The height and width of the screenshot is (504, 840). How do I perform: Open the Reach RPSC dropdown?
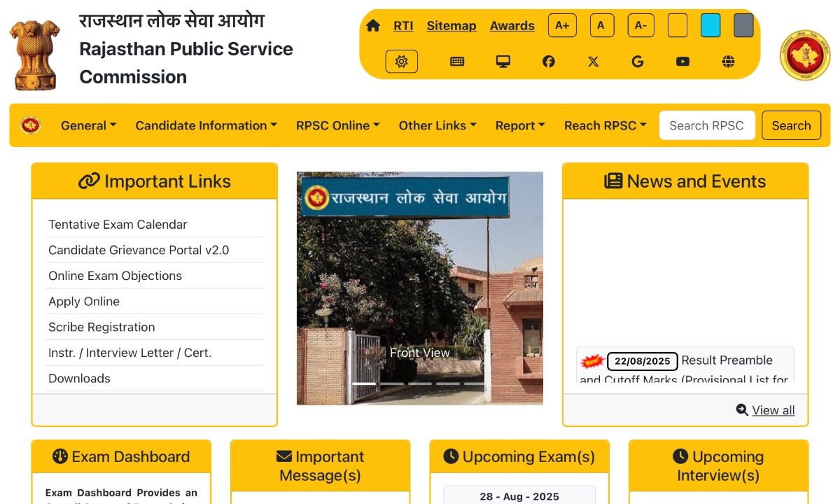point(605,125)
